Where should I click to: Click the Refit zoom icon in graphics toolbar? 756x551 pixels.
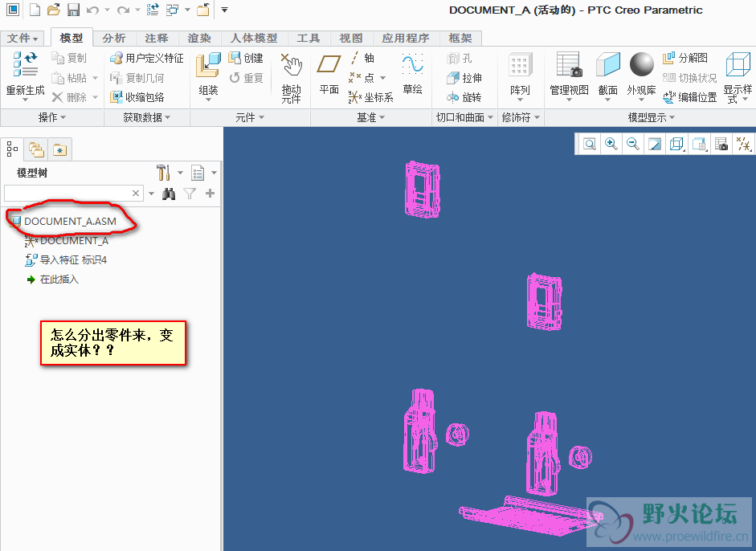coord(589,144)
